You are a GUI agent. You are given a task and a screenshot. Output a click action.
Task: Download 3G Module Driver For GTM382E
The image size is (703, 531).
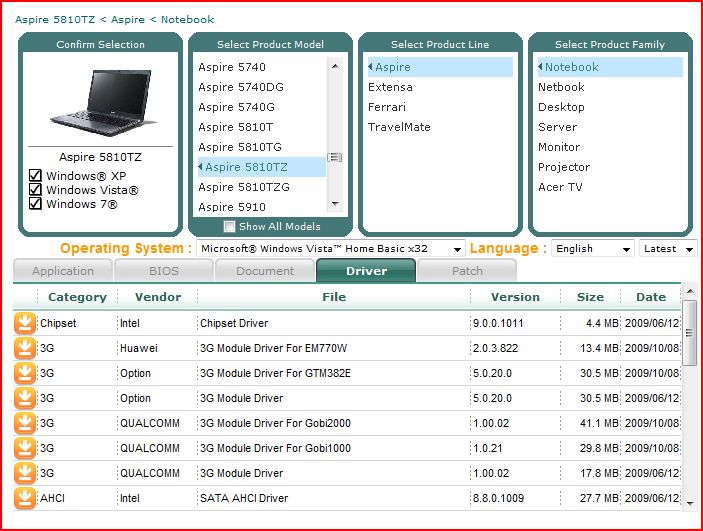tap(25, 373)
